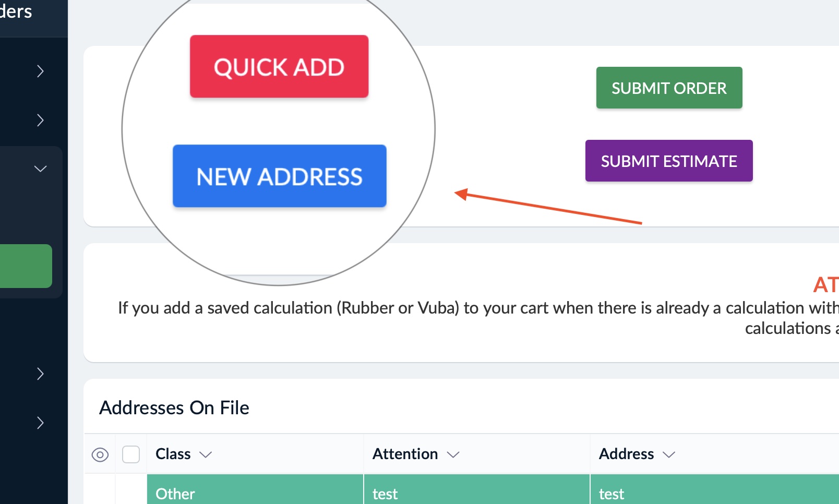Image resolution: width=839 pixels, height=504 pixels.
Task: Expand the second sidebar section chevron from top
Action: point(40,120)
